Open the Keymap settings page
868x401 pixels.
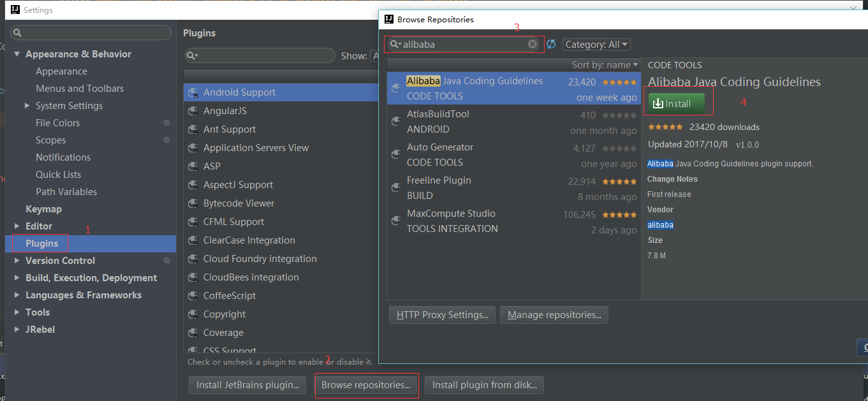[x=43, y=209]
